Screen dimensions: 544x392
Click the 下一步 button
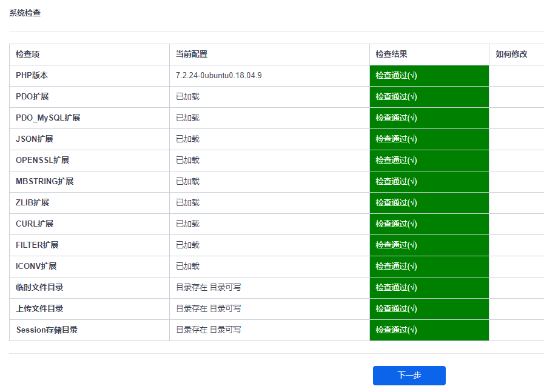click(x=409, y=376)
